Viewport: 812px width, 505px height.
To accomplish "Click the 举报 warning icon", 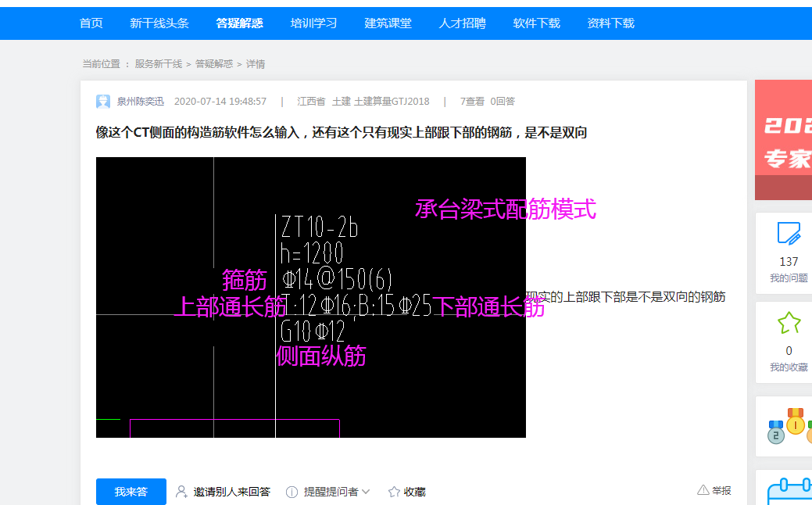I will click(x=703, y=489).
